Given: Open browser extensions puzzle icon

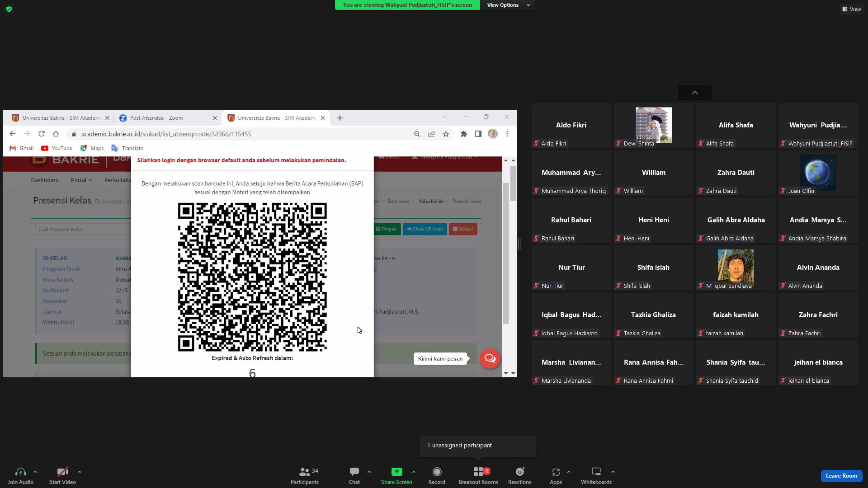Looking at the screenshot, I should [464, 134].
